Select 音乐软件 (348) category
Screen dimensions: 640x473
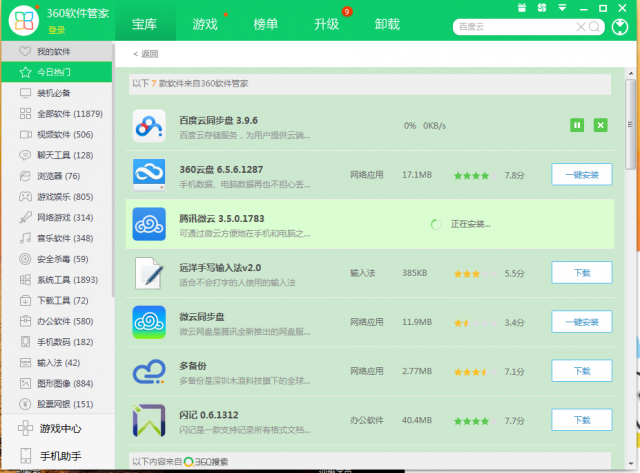click(x=56, y=238)
